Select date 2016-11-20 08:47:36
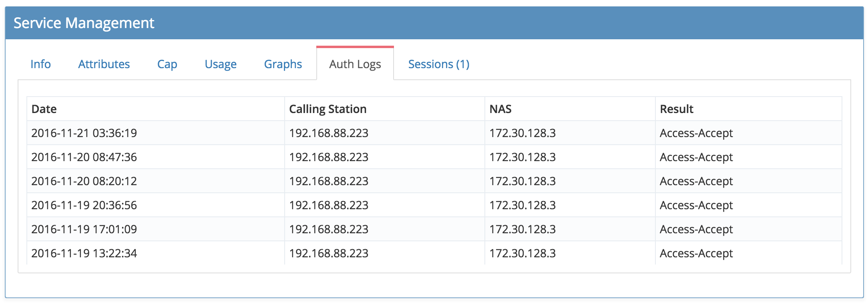The width and height of the screenshot is (868, 303). tap(84, 157)
